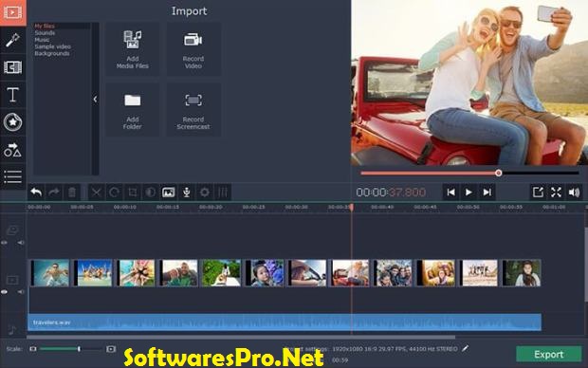Click Record Screencast button
The image size is (588, 368).
coord(193,109)
